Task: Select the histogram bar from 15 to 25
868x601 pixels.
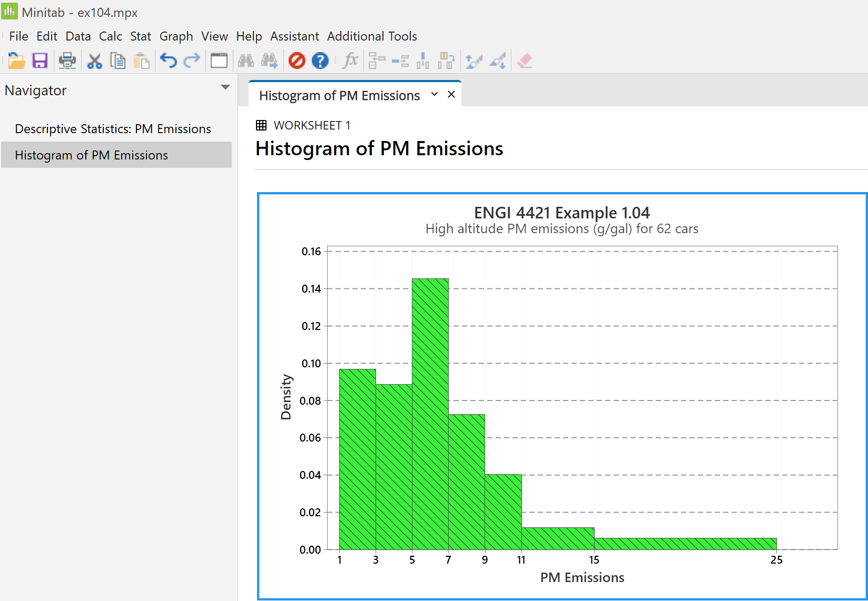Action: 685,544
